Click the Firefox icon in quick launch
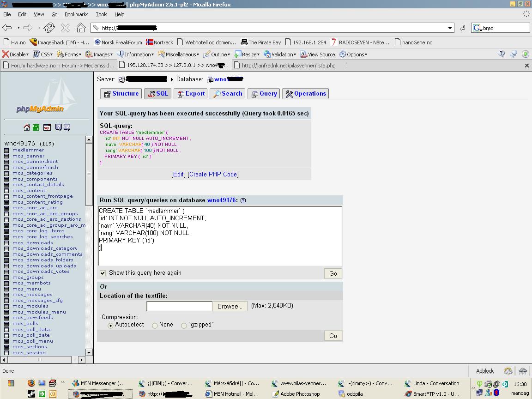 pyautogui.click(x=31, y=383)
